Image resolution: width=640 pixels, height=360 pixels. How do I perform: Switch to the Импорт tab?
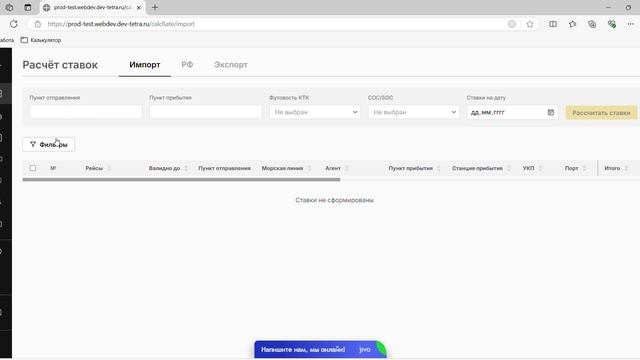144,65
